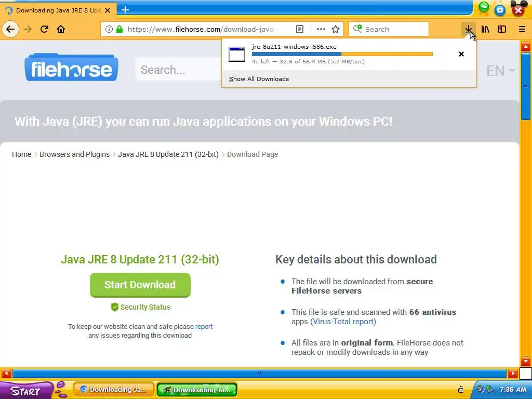This screenshot has width=532, height=399.
Task: Click horizontal scrollbar left arrow
Action: pyautogui.click(x=6, y=374)
